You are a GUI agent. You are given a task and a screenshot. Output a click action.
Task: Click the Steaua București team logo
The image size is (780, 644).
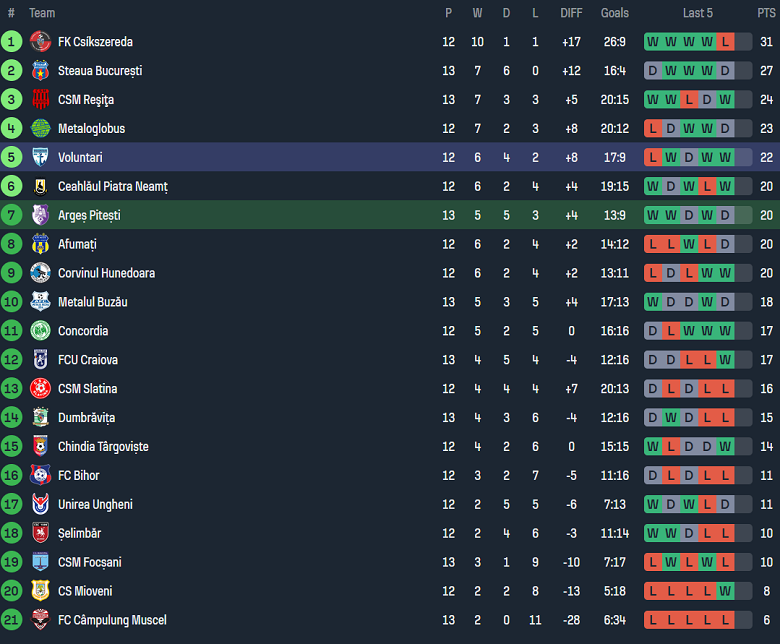point(40,71)
